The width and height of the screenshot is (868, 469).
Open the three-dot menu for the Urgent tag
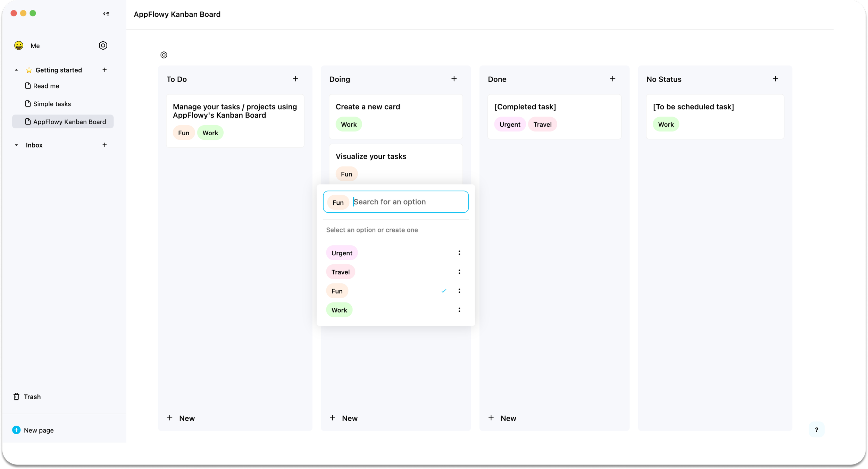point(459,252)
